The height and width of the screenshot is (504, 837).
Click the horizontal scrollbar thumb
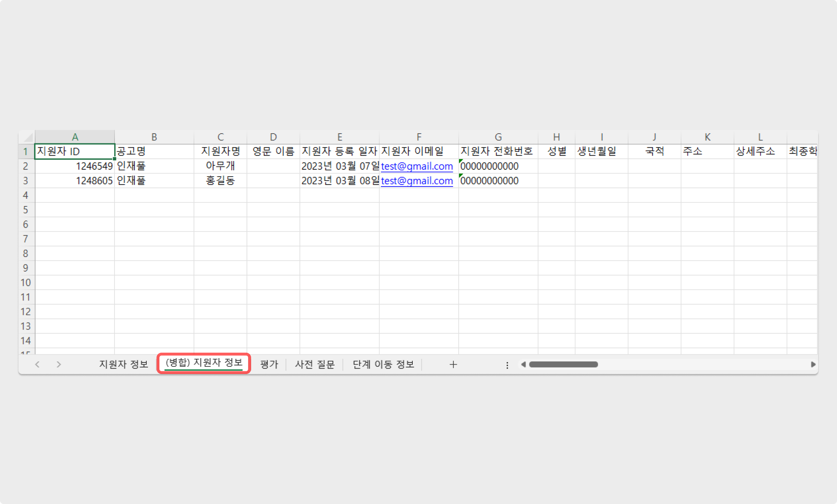[563, 365]
